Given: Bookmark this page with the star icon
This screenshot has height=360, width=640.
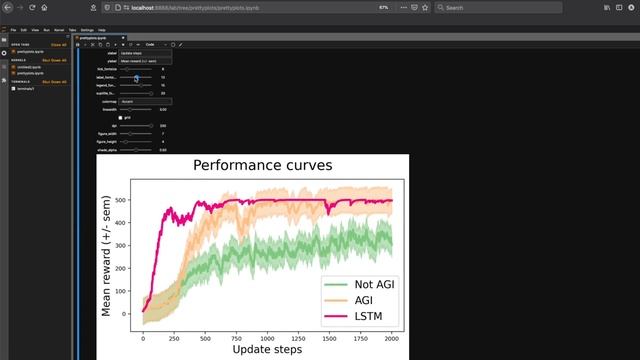Looking at the screenshot, I should tap(425, 7).
